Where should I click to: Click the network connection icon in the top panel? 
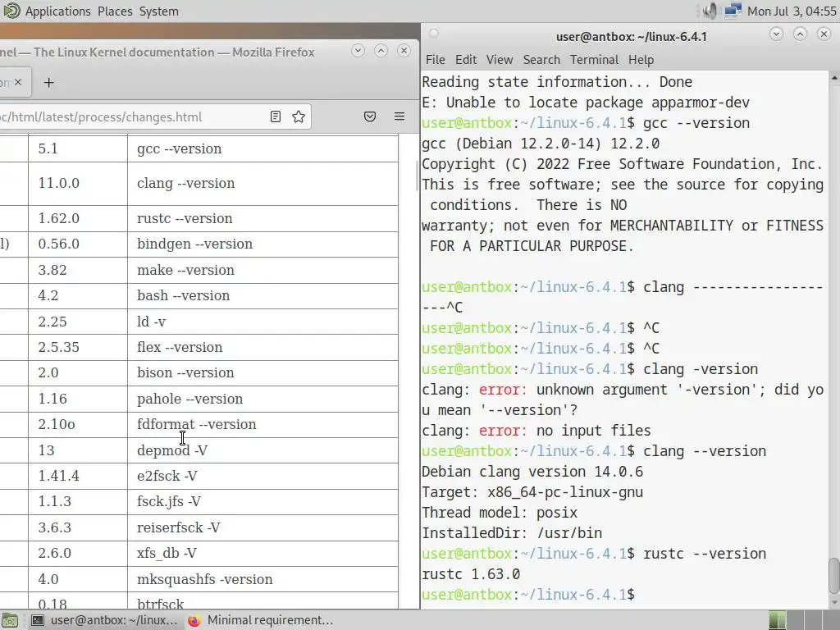[x=733, y=11]
